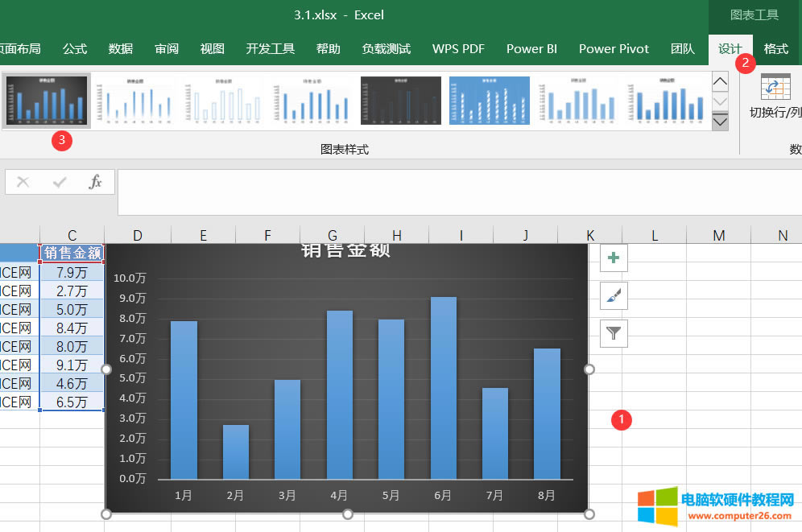Open the Chart Filters funnel icon
The width and height of the screenshot is (802, 532).
(613, 333)
